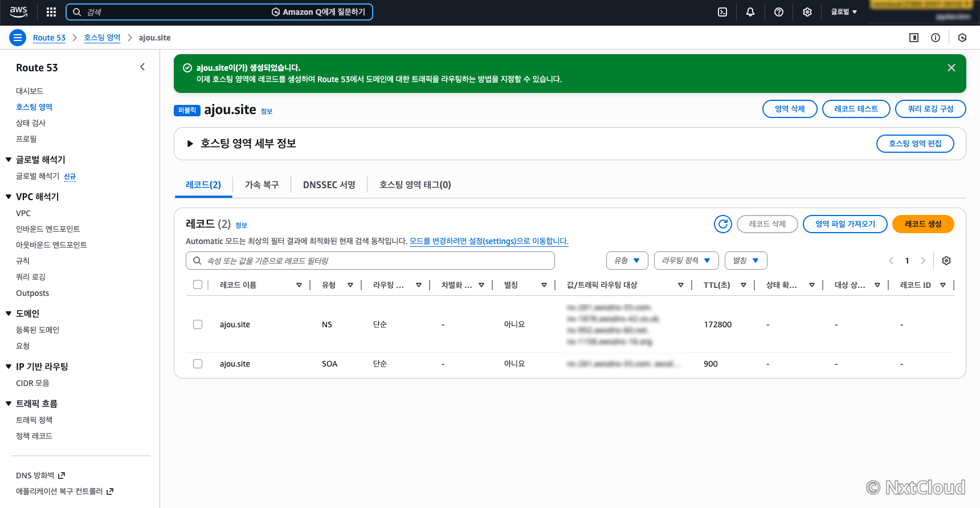Sort by differentiator column arrow
Screen dimensions: 980x508
481,285
